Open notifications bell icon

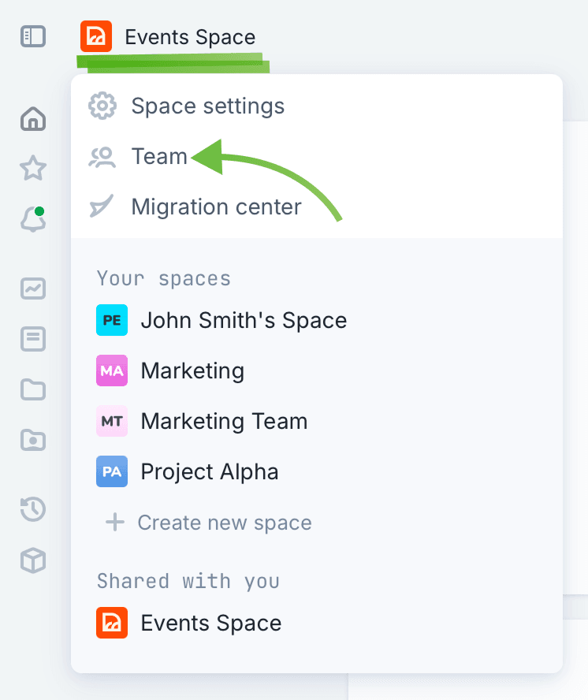(33, 220)
